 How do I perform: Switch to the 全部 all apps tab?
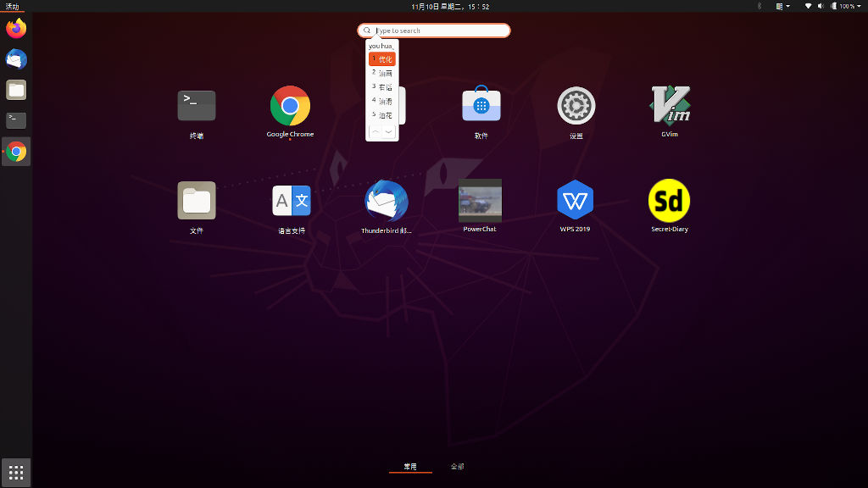[x=457, y=467]
